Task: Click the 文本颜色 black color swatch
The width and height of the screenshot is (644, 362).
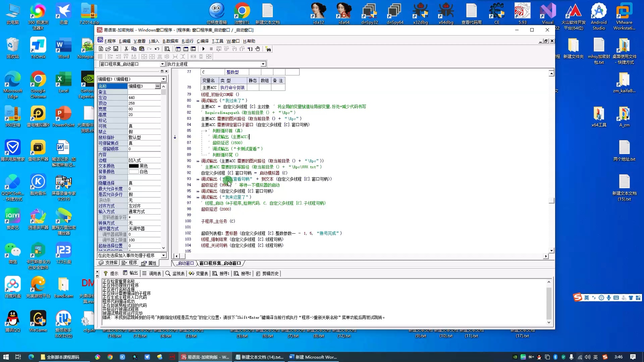Action: point(133,165)
